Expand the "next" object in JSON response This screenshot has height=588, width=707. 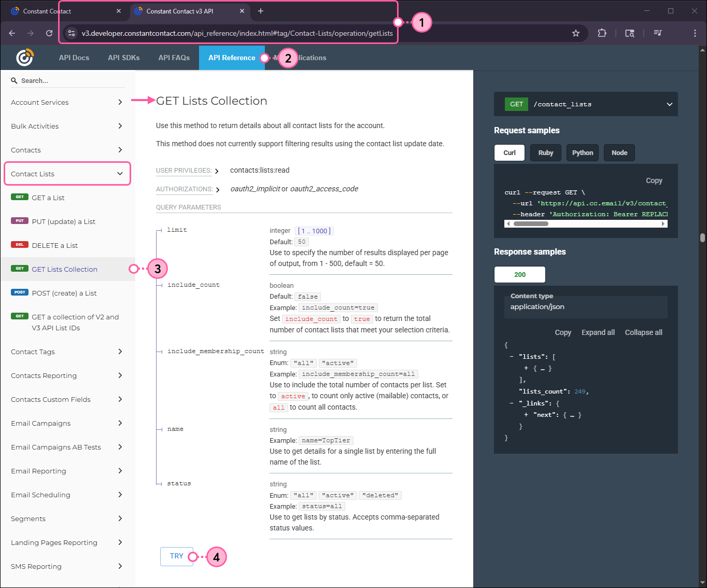pos(526,415)
